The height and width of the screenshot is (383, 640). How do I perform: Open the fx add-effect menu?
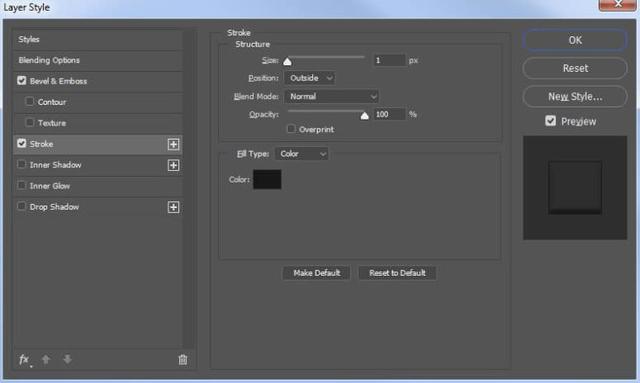(x=24, y=360)
